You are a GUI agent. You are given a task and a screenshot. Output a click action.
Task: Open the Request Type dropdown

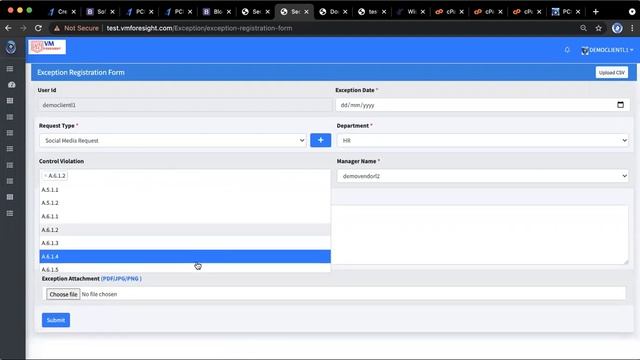tap(173, 140)
